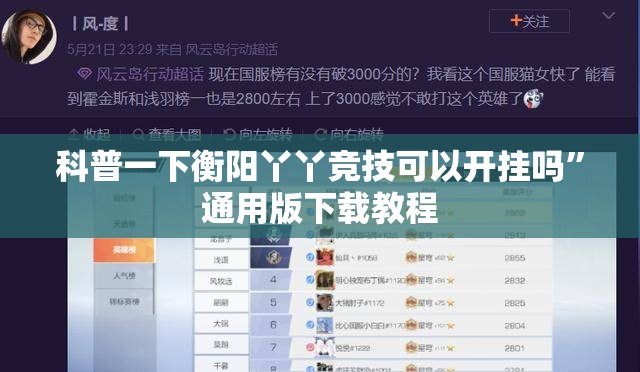Switch to the 天选榜 tab
Image resolution: width=640 pixels, height=372 pixels.
click(124, 224)
